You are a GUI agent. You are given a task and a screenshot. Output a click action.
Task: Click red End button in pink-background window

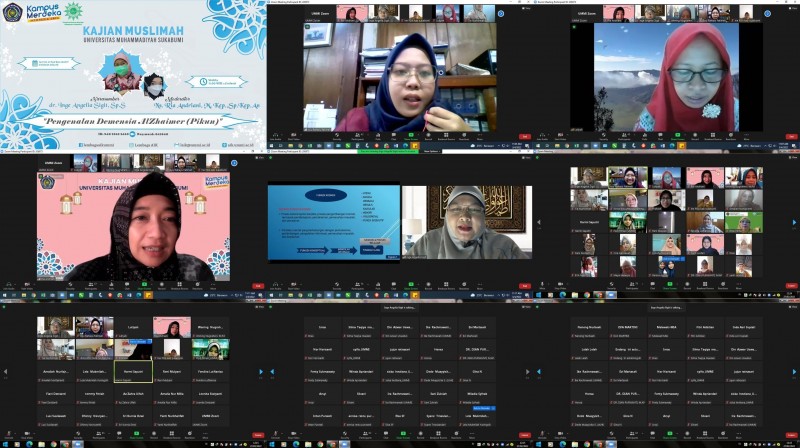[258, 286]
